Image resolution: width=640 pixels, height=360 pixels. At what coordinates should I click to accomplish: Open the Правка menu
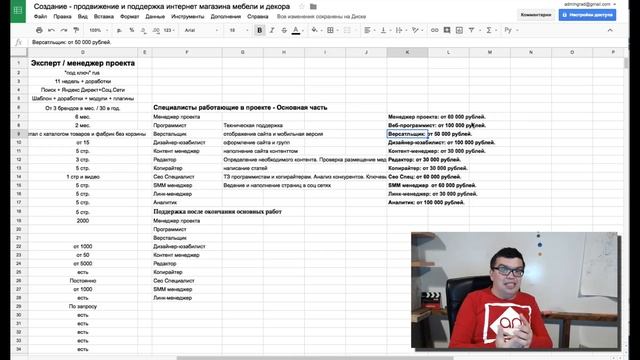tap(62, 17)
